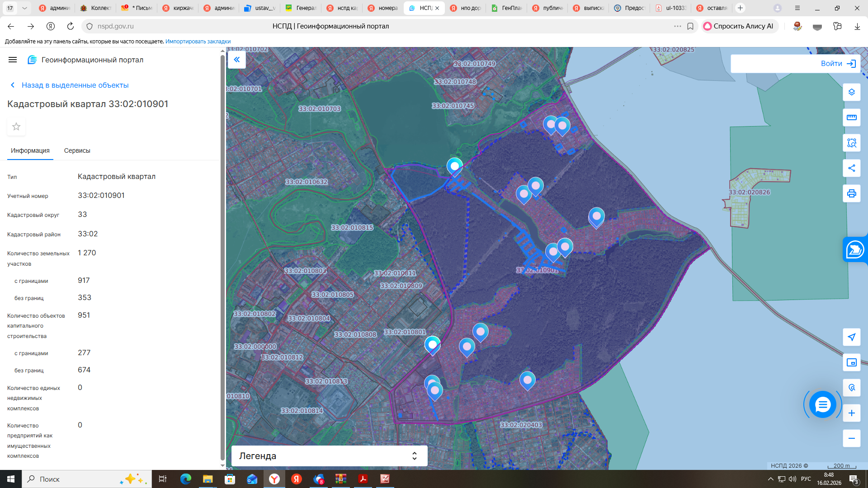Select the ruler measurement tool
This screenshot has height=488, width=868.
pyautogui.click(x=851, y=117)
